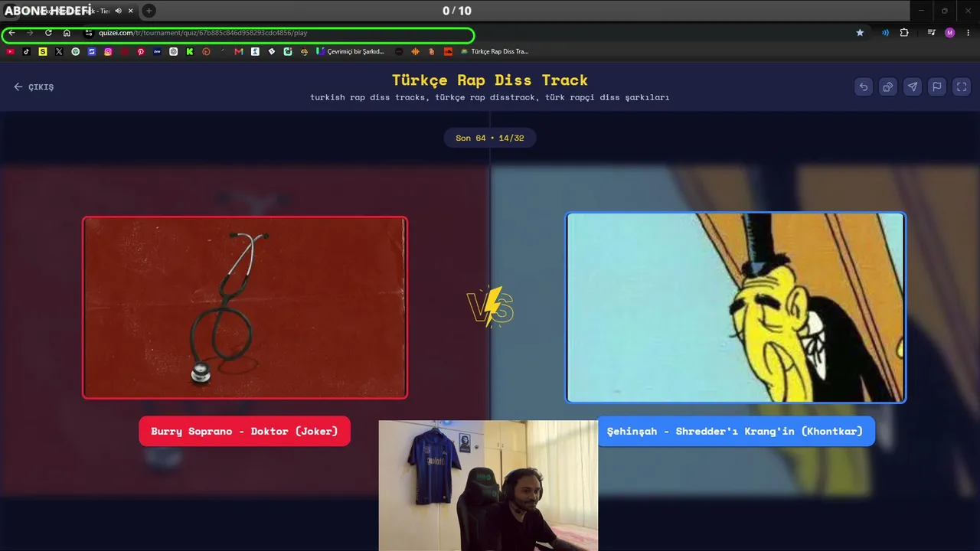Open the green K bookmark
The image size is (980, 551).
pyautogui.click(x=190, y=51)
